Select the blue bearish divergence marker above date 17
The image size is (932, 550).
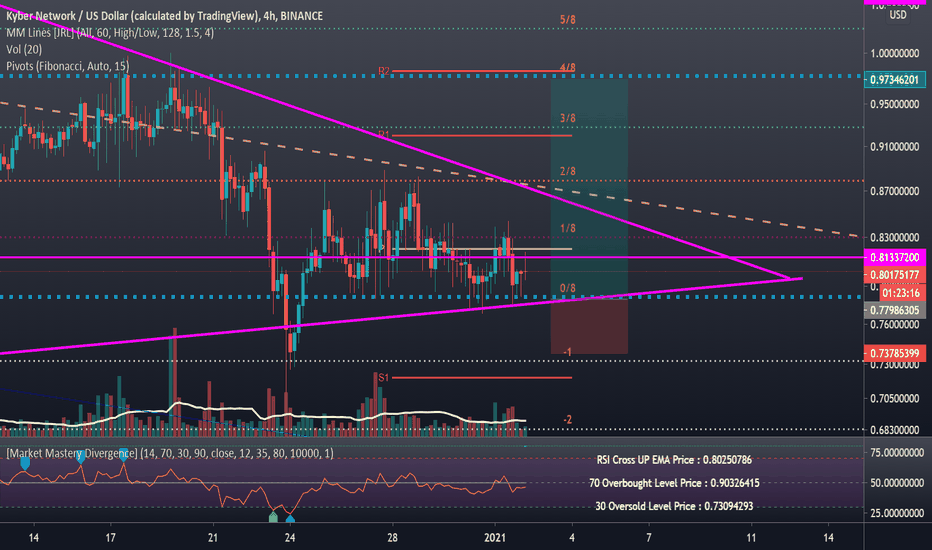point(123,454)
